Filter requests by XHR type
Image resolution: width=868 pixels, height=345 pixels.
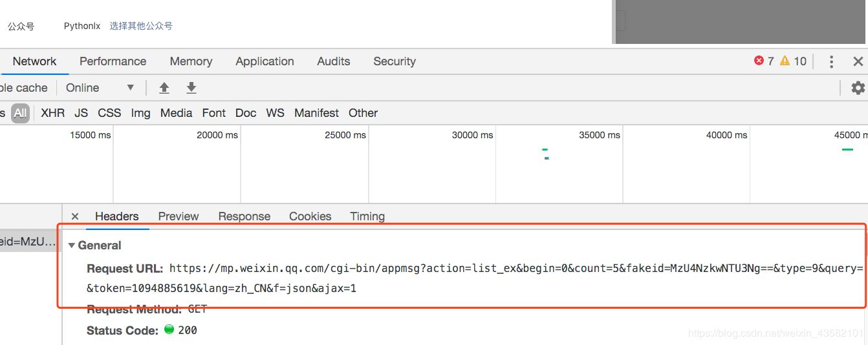click(x=53, y=113)
